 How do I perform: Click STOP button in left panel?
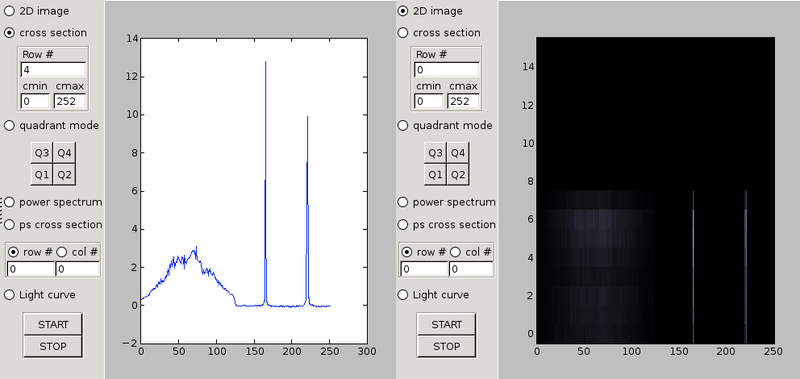click(x=53, y=346)
